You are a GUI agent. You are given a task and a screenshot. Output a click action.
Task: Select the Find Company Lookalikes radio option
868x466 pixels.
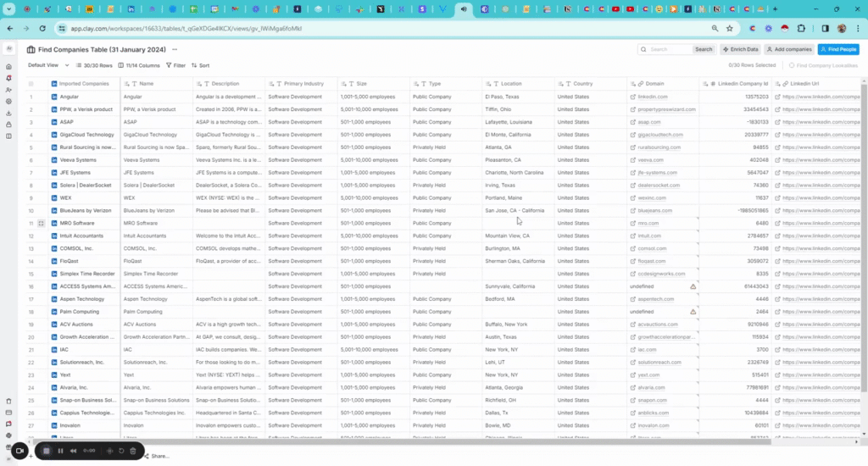tap(792, 65)
